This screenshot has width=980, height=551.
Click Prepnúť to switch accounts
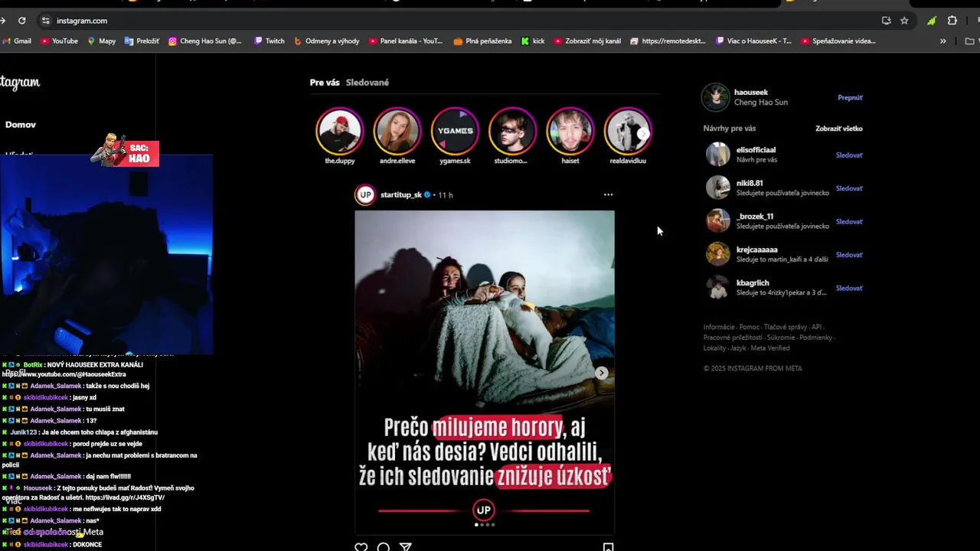point(850,98)
